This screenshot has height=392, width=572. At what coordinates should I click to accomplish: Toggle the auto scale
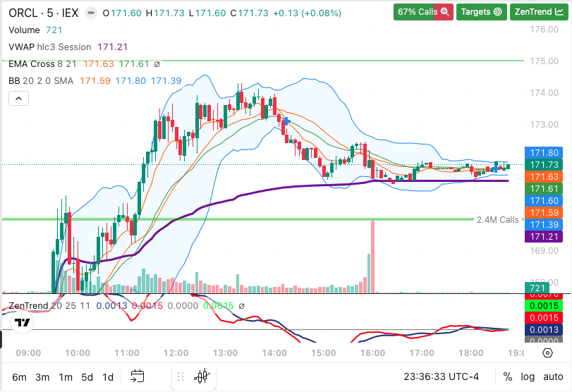tap(553, 376)
